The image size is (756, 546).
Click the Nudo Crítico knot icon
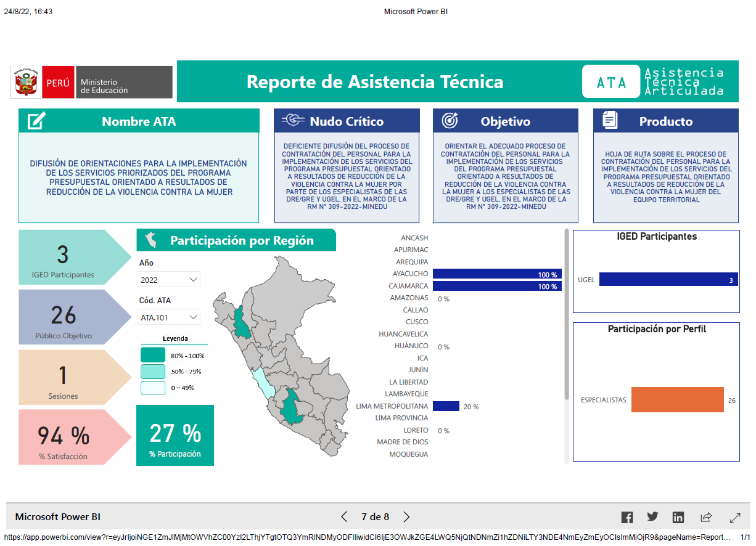[x=294, y=120]
